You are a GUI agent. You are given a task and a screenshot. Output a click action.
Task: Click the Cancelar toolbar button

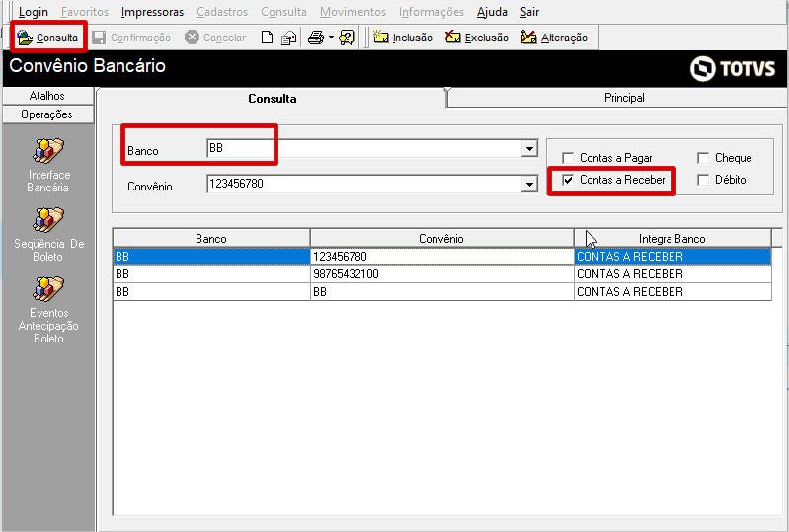[215, 38]
